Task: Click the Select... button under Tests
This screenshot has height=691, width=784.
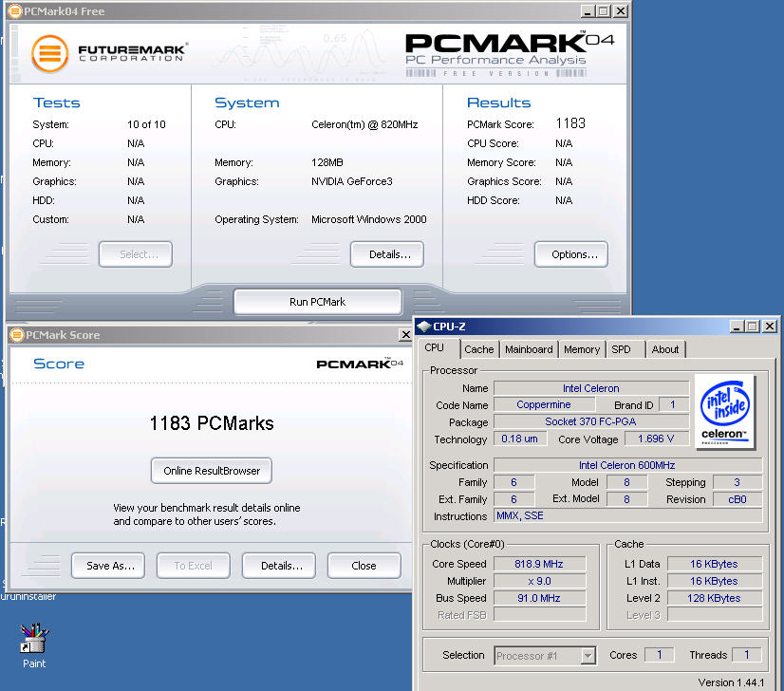Action: [136, 254]
